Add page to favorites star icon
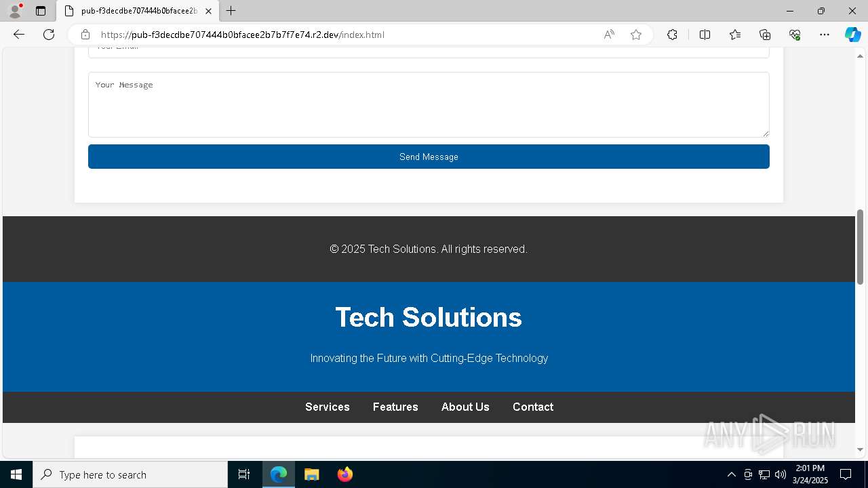Viewport: 868px width, 488px height. 636,35
